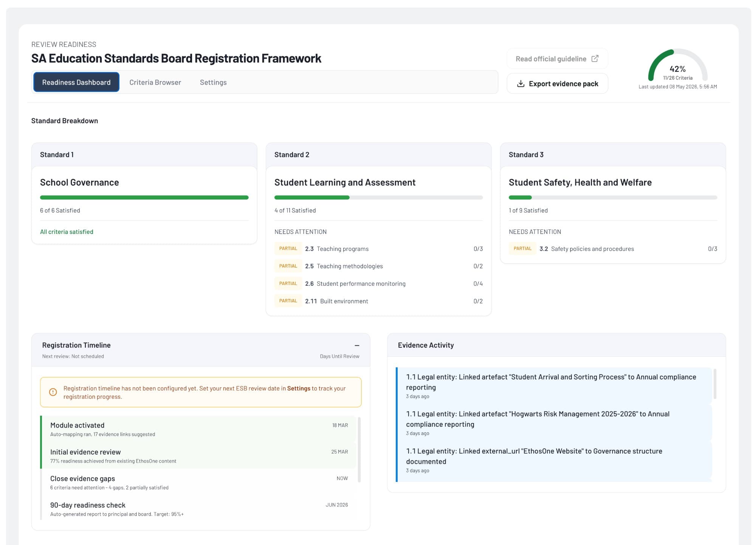
Task: Click the PARTIAL badge on Safety policies
Action: (522, 248)
